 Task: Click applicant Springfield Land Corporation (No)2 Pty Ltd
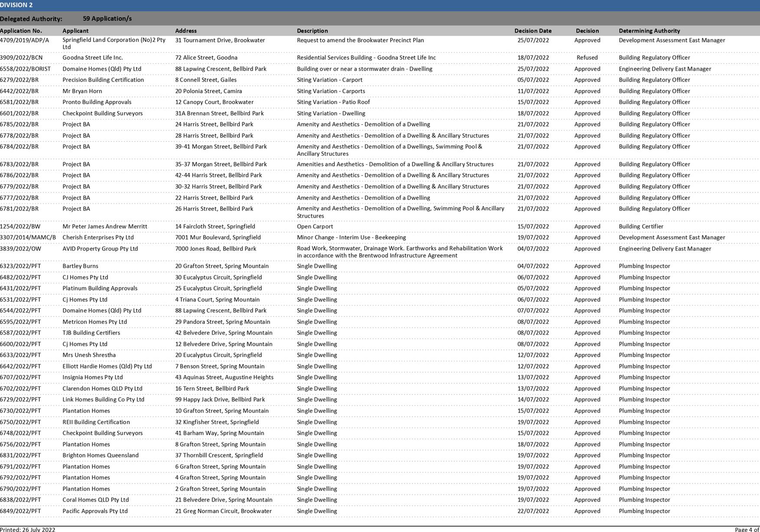[114, 43]
